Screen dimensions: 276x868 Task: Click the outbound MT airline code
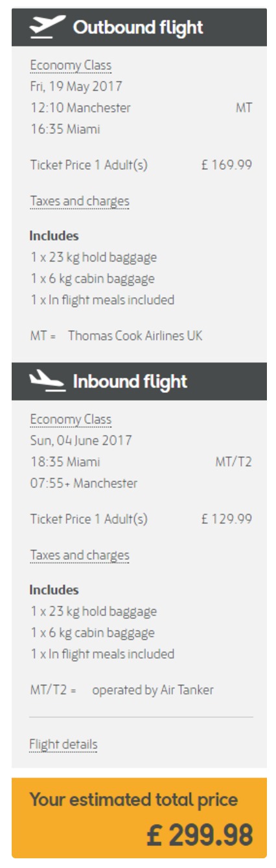(244, 108)
